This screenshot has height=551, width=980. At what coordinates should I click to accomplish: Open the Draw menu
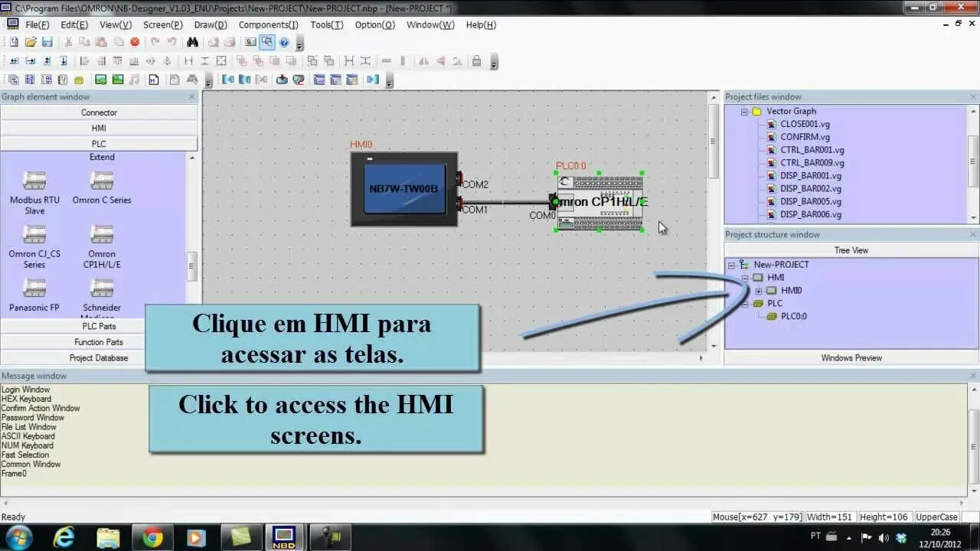pyautogui.click(x=211, y=24)
